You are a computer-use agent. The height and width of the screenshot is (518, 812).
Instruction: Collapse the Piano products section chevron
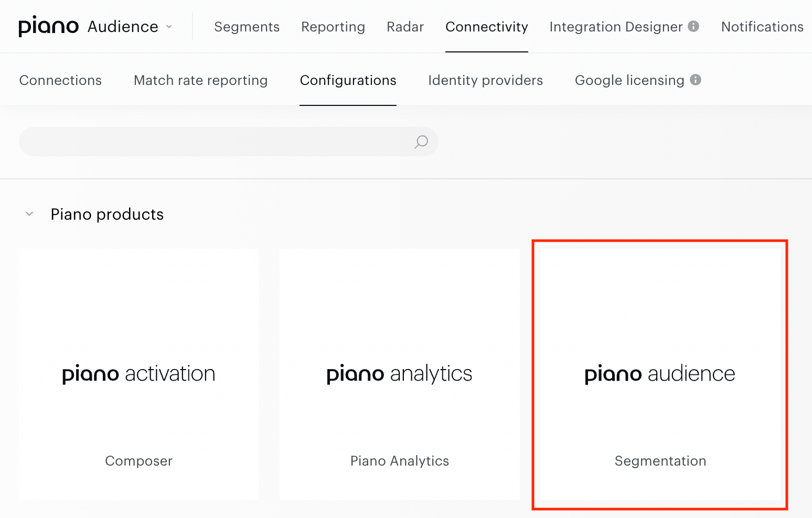tap(29, 214)
